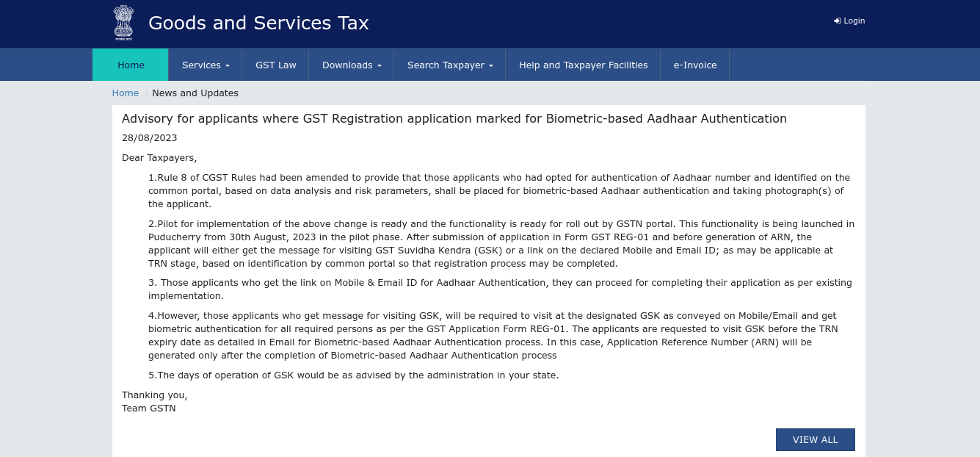Expand the Downloads dropdown menu
Image resolution: width=980 pixels, height=457 pixels.
point(352,65)
